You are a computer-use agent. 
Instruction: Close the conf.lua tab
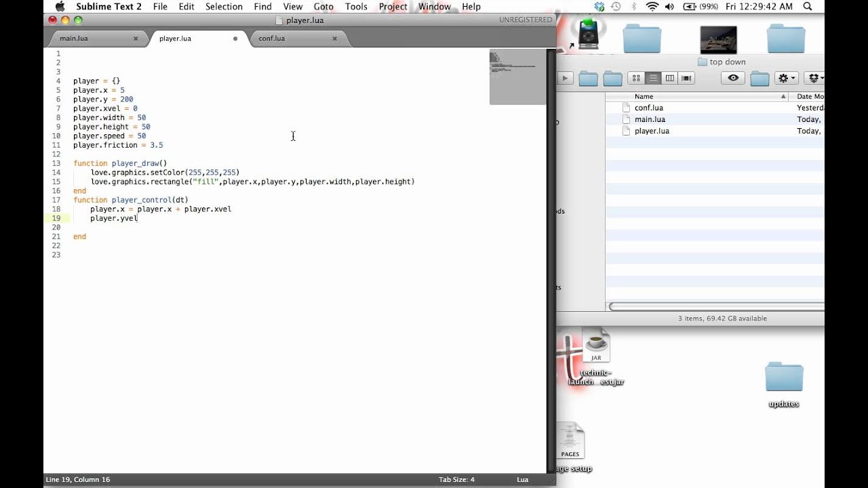coord(334,39)
